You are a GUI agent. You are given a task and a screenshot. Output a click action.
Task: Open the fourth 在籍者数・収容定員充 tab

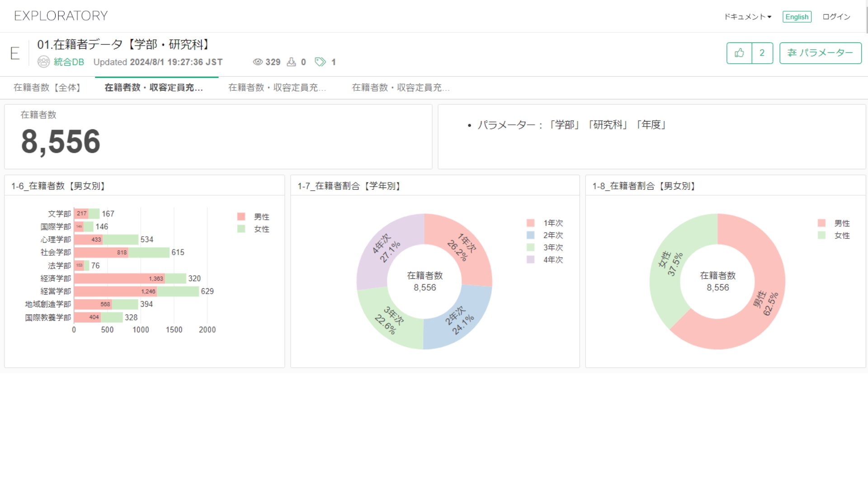point(401,88)
